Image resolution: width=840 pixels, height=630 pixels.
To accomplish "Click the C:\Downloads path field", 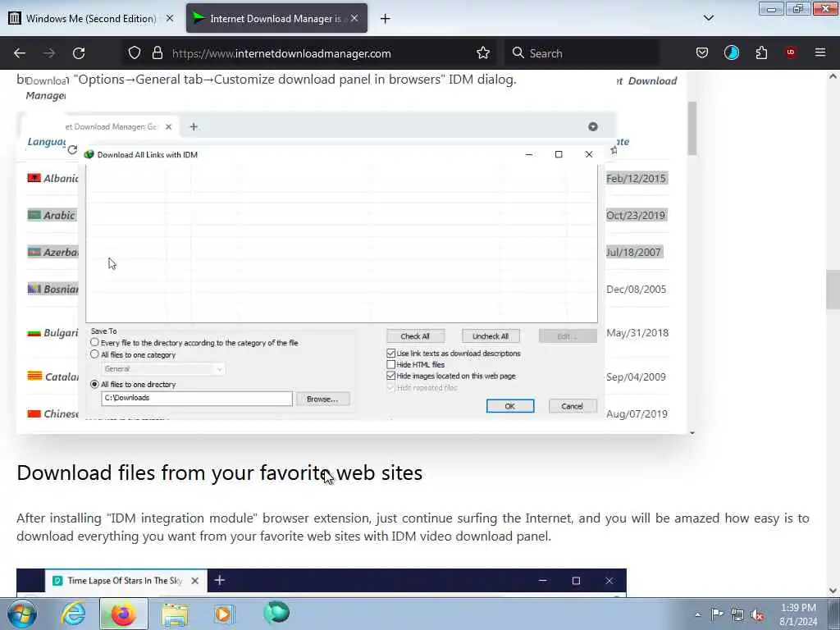I will coord(197,398).
